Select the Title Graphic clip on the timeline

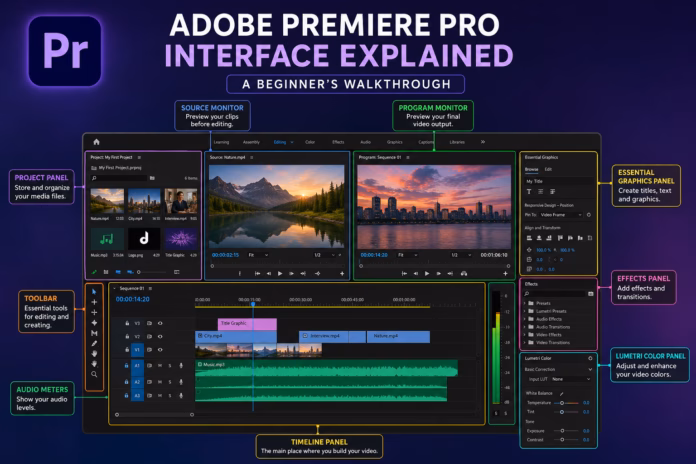pyautogui.click(x=247, y=324)
